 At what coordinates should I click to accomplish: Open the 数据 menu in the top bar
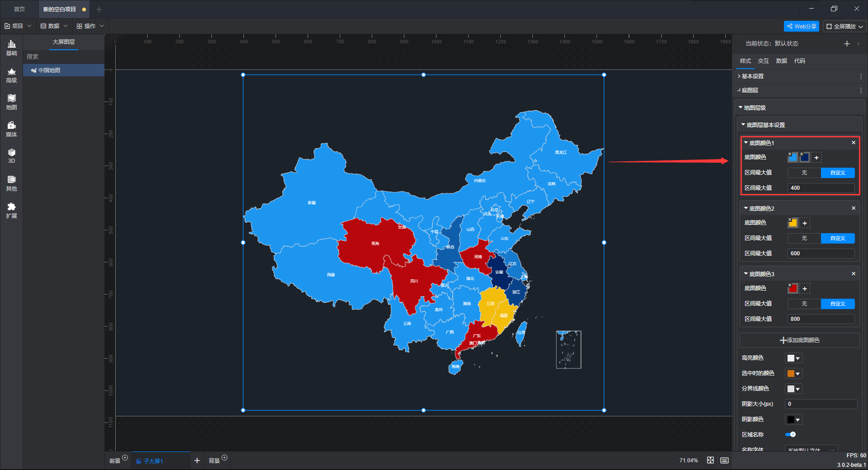tap(54, 26)
